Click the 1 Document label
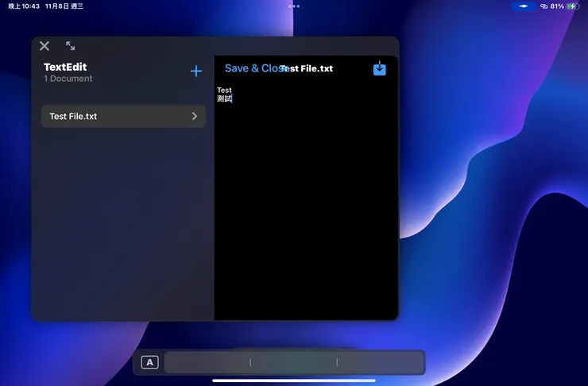This screenshot has height=386, width=588. 68,79
